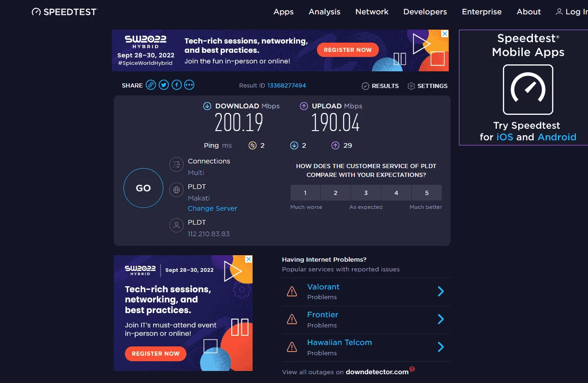This screenshot has width=588, height=383.
Task: Click the download ping icon
Action: (294, 145)
